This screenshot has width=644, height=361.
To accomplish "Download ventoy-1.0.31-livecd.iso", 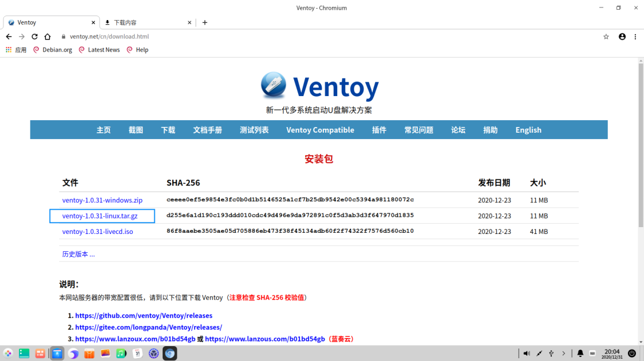I will (x=97, y=231).
